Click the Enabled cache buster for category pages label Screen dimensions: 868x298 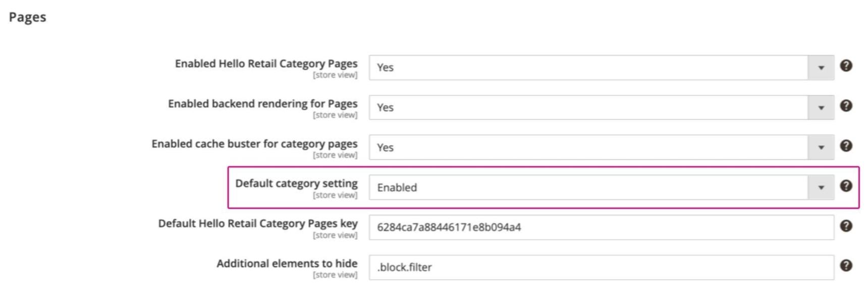click(254, 144)
